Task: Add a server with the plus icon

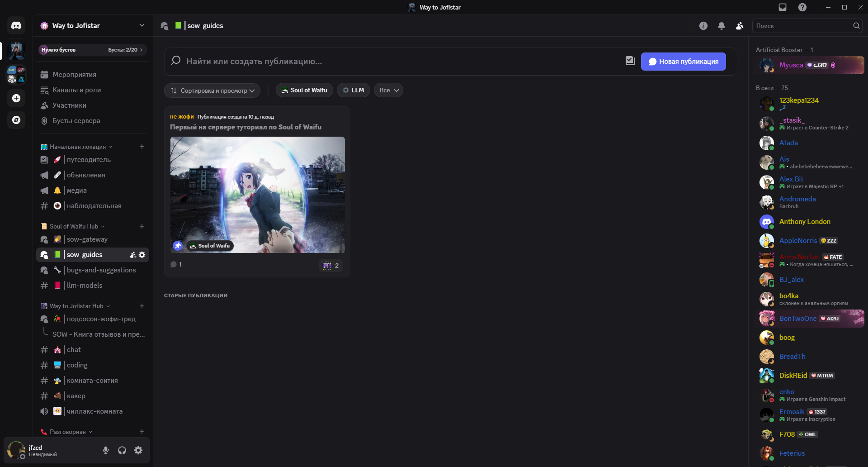Action: click(x=16, y=98)
